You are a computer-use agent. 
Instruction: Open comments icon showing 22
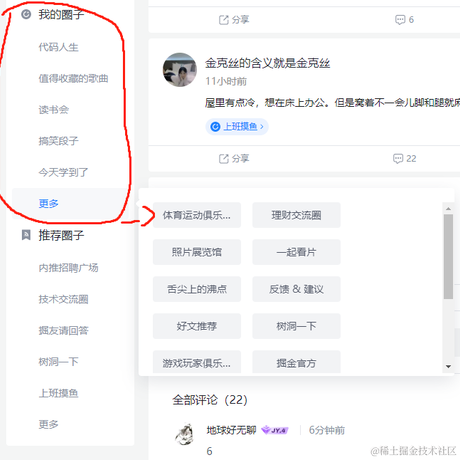click(x=398, y=159)
